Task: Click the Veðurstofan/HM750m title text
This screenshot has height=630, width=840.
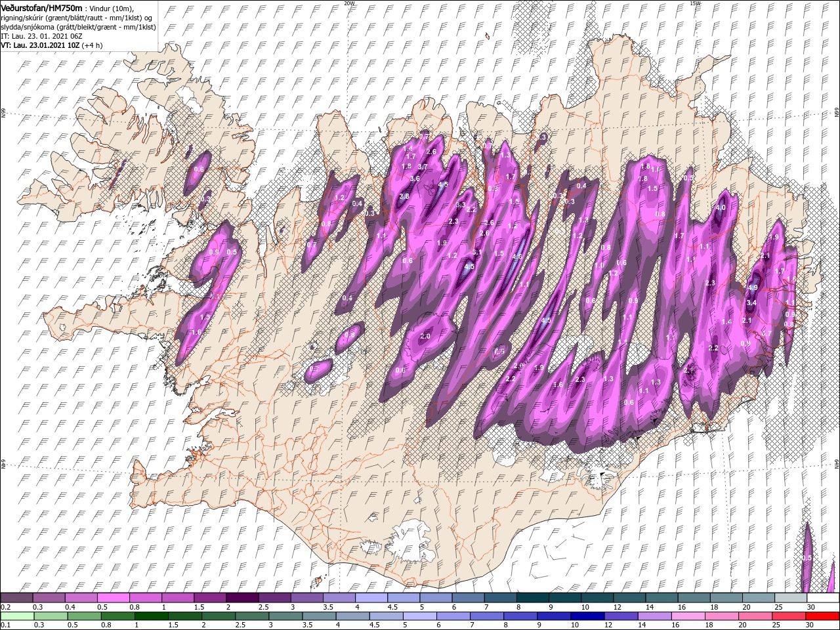Action: (41, 7)
